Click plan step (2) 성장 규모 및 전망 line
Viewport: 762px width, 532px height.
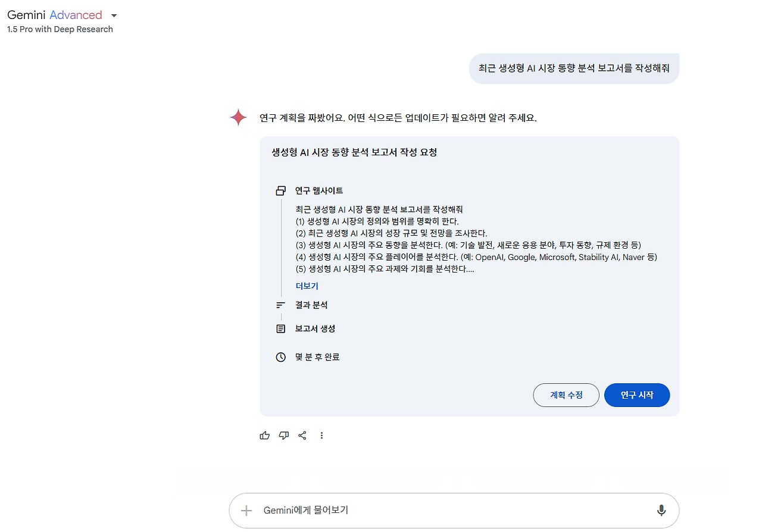[392, 233]
